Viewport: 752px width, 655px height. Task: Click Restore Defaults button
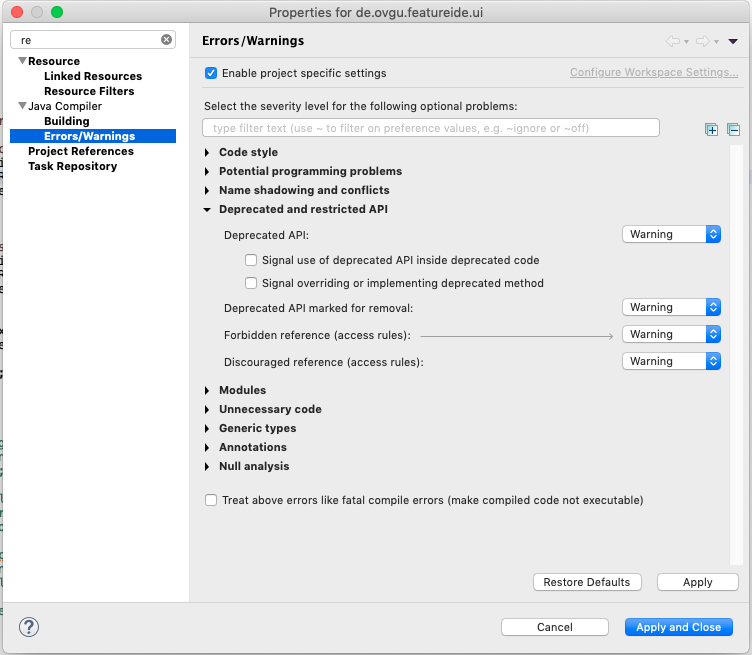tap(587, 582)
